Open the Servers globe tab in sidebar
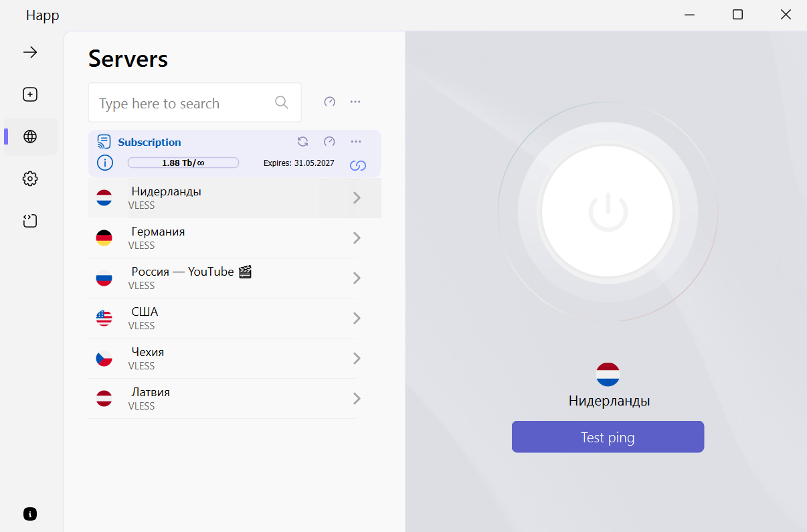The height and width of the screenshot is (532, 807). tap(30, 137)
